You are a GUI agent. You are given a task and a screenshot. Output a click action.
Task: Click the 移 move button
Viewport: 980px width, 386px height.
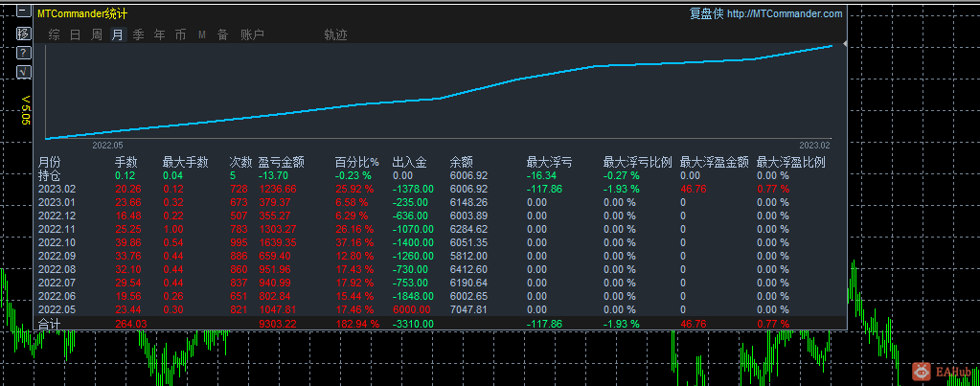tap(23, 34)
